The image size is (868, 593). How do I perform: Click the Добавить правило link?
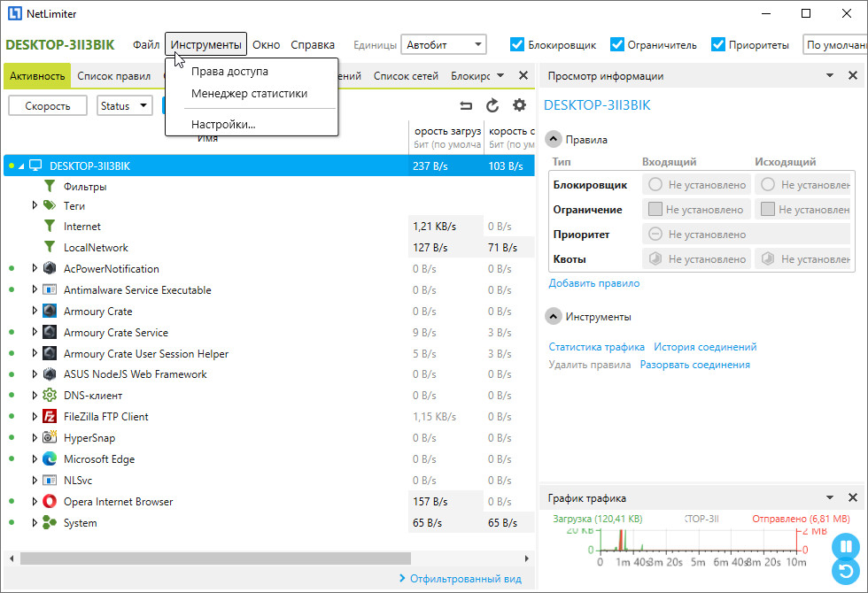coord(593,283)
